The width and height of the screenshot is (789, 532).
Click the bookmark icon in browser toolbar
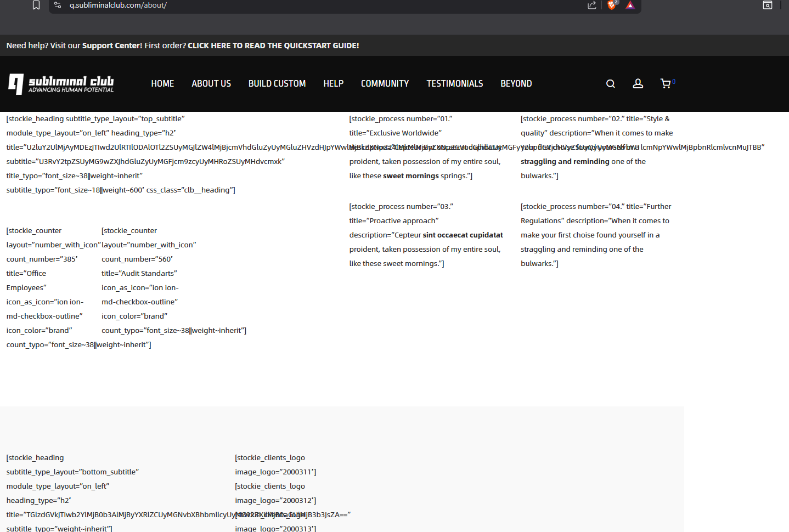36,5
